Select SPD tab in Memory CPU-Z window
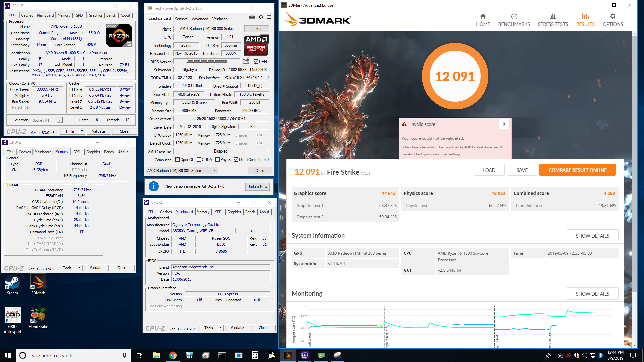 [77, 152]
